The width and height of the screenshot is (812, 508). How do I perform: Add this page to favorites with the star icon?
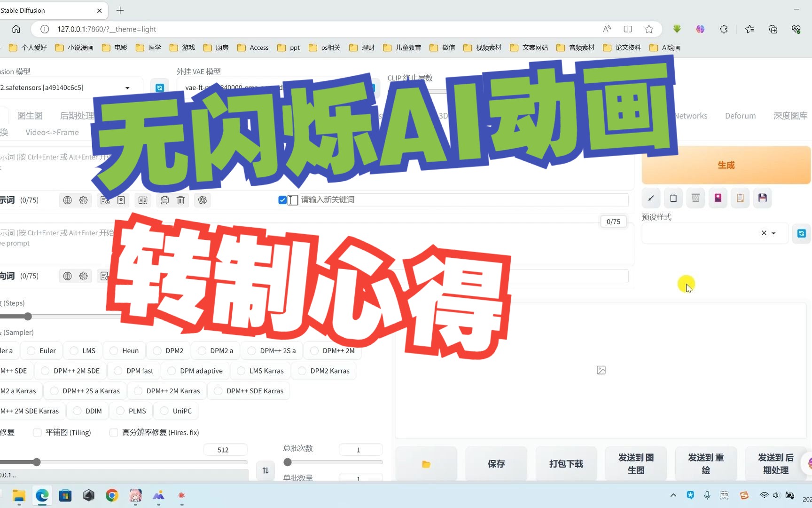(x=649, y=29)
